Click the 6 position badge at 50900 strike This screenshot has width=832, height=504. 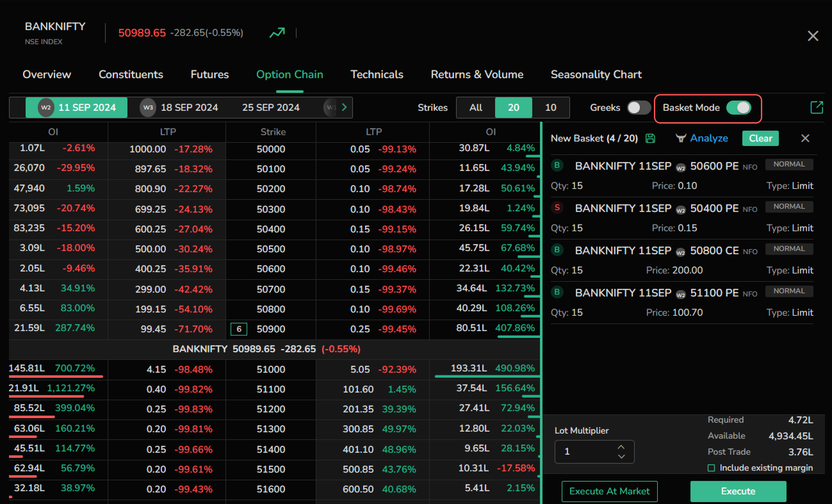point(239,329)
